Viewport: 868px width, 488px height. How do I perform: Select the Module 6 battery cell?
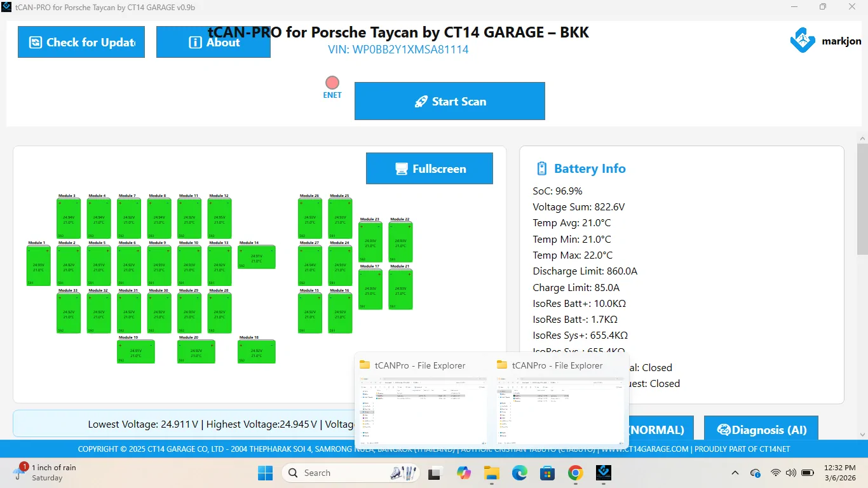pos(129,266)
